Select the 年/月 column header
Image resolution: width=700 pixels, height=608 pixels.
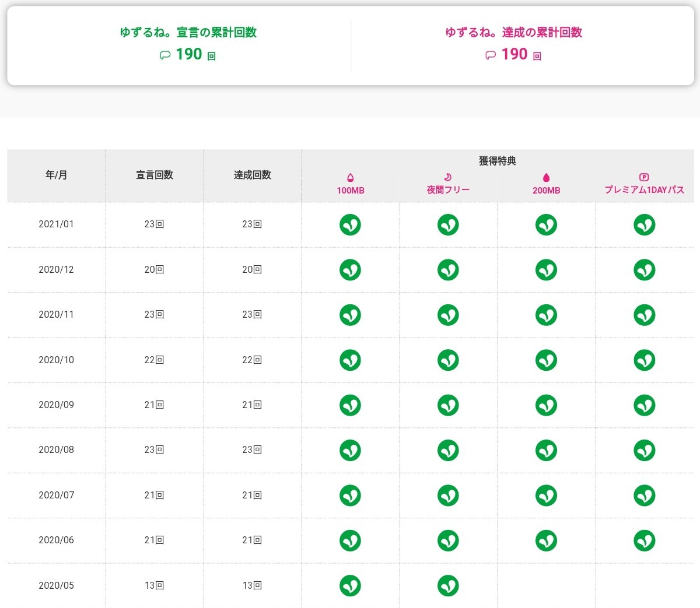pos(57,175)
